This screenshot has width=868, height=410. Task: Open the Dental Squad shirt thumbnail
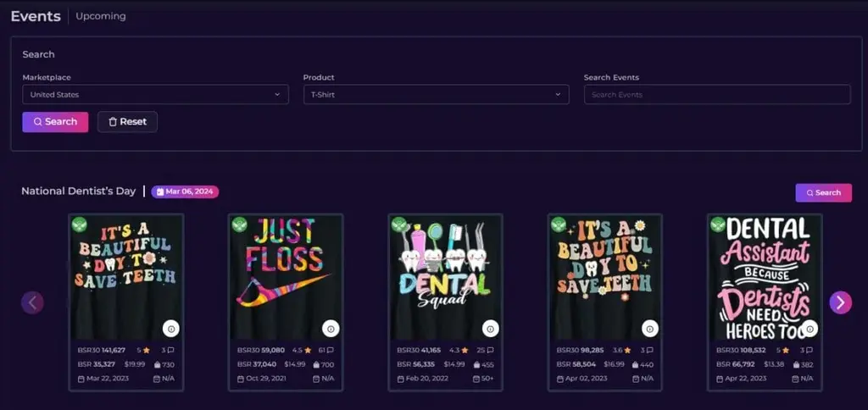pos(446,277)
